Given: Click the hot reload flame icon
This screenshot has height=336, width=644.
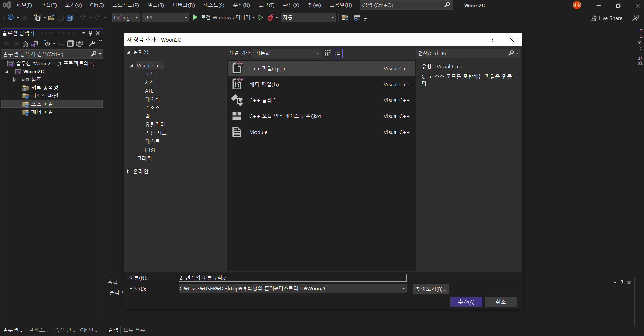Looking at the screenshot, I should coord(270,18).
